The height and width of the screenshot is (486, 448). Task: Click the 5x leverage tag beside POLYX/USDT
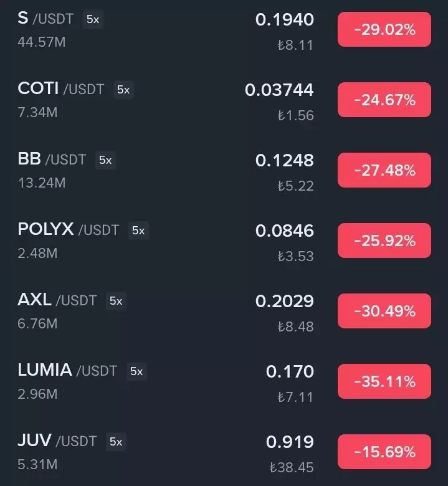pyautogui.click(x=138, y=231)
